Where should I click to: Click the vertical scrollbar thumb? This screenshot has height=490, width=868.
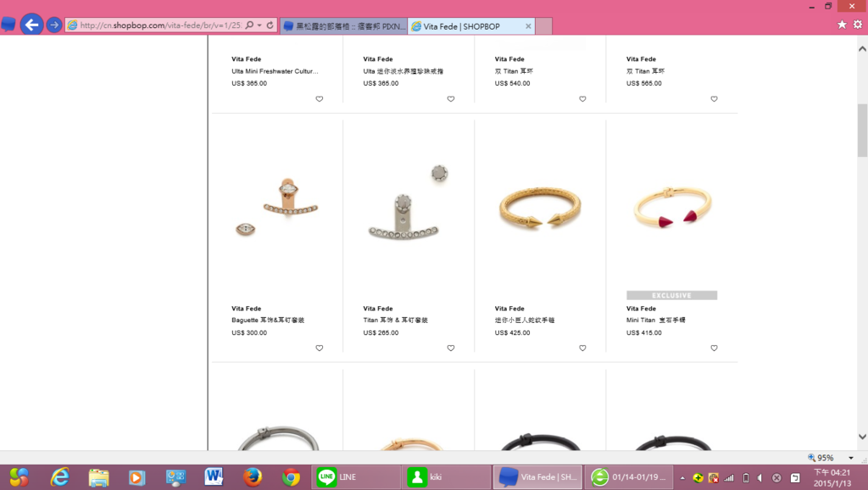(862, 130)
